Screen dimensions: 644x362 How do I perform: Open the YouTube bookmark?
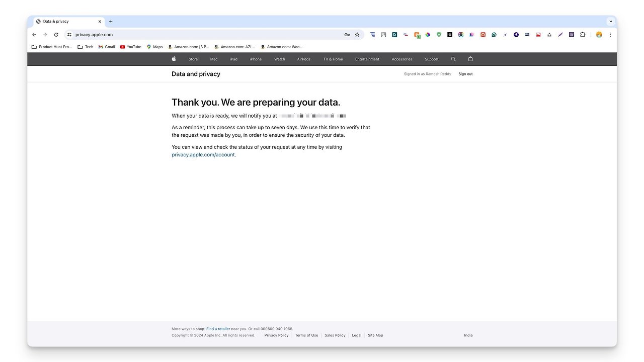click(x=131, y=47)
